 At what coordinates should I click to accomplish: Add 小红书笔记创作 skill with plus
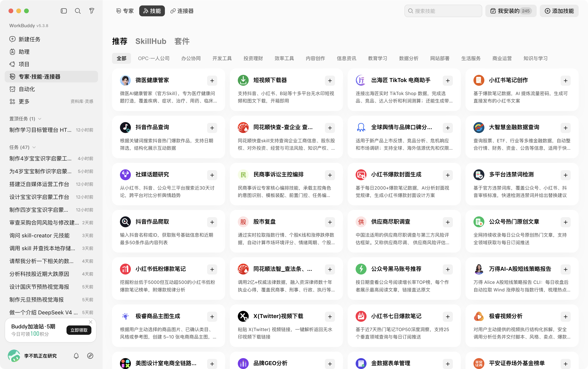(x=566, y=81)
